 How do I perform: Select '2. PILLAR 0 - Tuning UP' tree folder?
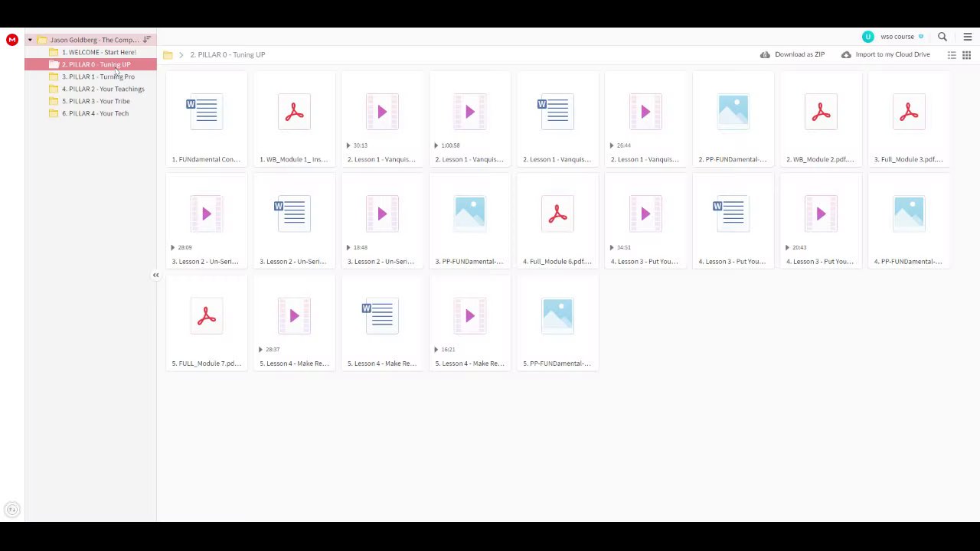(x=90, y=64)
